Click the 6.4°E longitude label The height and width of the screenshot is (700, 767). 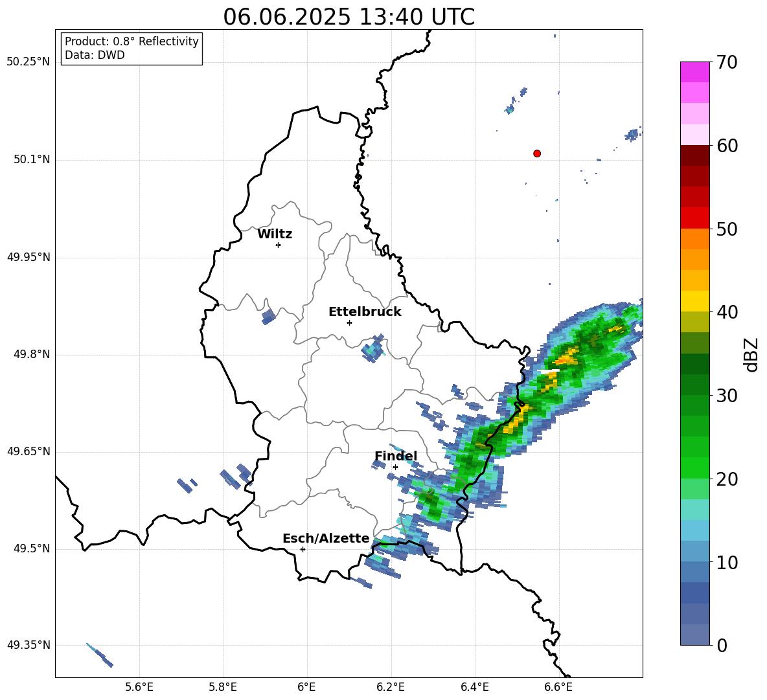[474, 688]
